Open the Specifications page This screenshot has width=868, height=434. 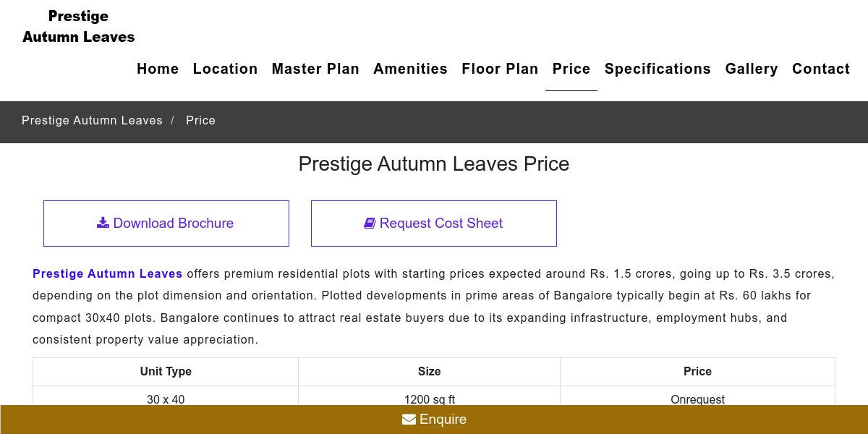point(658,69)
